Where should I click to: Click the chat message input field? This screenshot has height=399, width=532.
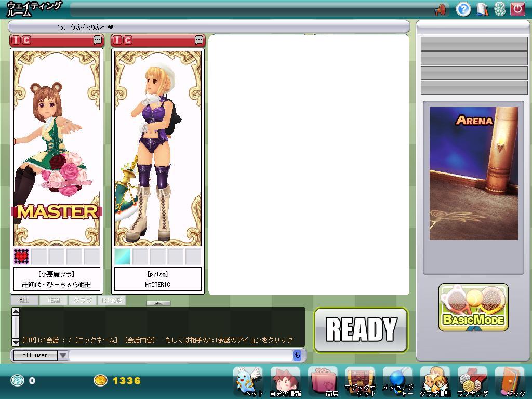[x=180, y=355]
